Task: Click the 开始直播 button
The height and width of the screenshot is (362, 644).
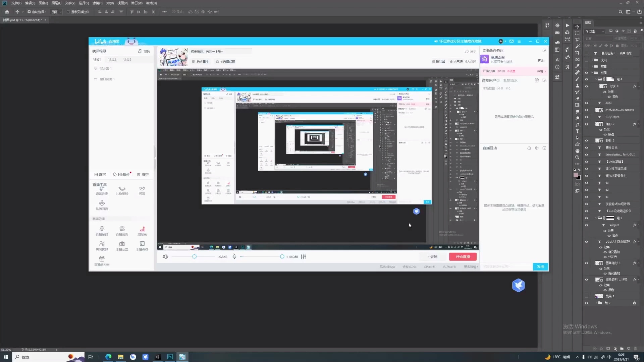Action: tap(463, 257)
